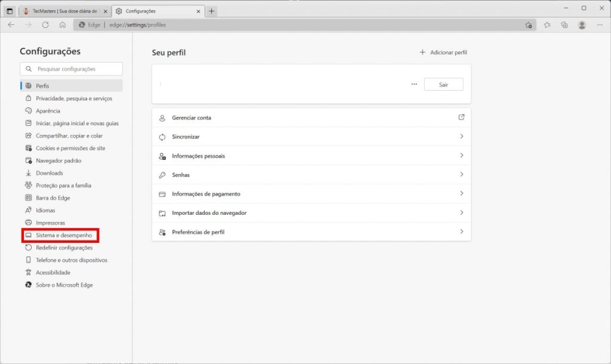
Task: Open Informações de pagamento settings
Action: [311, 194]
